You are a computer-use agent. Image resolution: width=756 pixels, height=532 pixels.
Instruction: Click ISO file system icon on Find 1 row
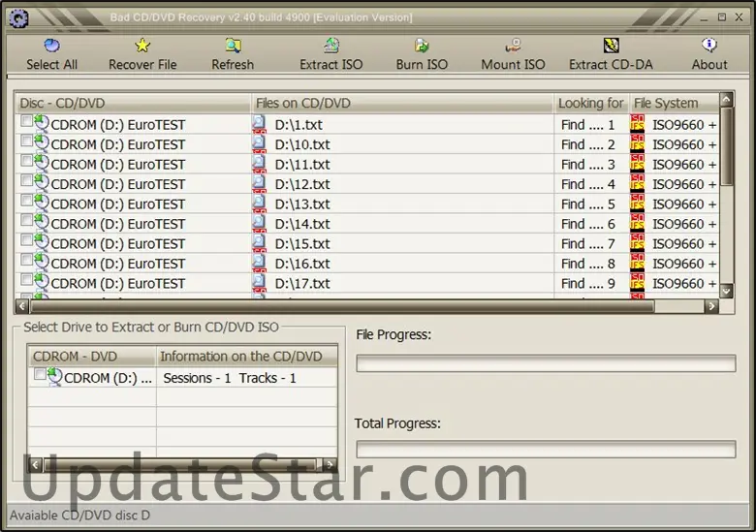click(637, 124)
